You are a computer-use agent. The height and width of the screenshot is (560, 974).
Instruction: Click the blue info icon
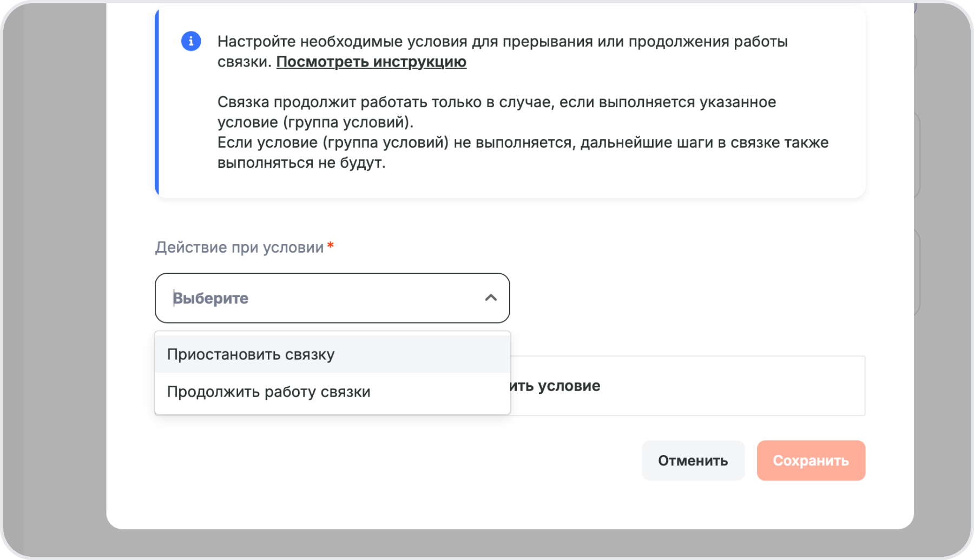click(191, 41)
